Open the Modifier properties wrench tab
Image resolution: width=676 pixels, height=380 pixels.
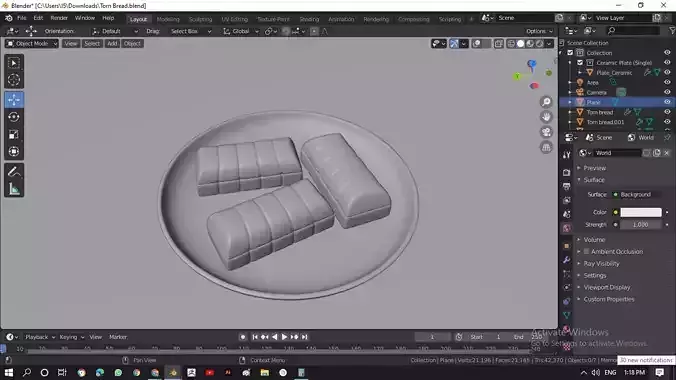(x=566, y=260)
